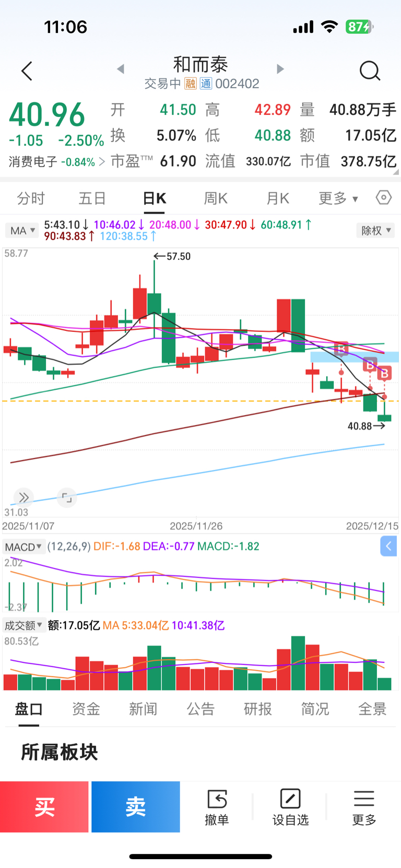Viewport: 401px width, 868px height.
Task: Switch to the 五日 chart tab
Action: [x=92, y=198]
